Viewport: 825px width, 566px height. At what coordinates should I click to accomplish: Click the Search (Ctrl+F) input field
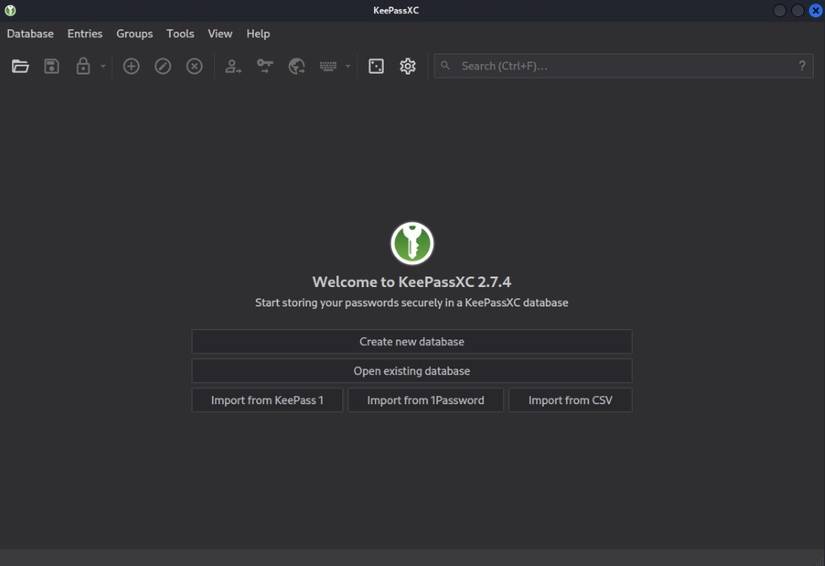[623, 66]
